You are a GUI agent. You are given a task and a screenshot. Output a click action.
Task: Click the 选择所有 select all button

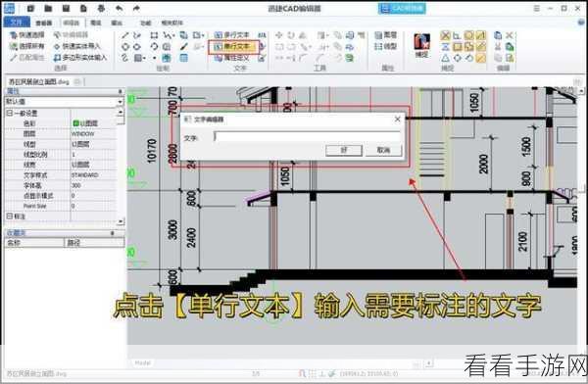click(27, 46)
